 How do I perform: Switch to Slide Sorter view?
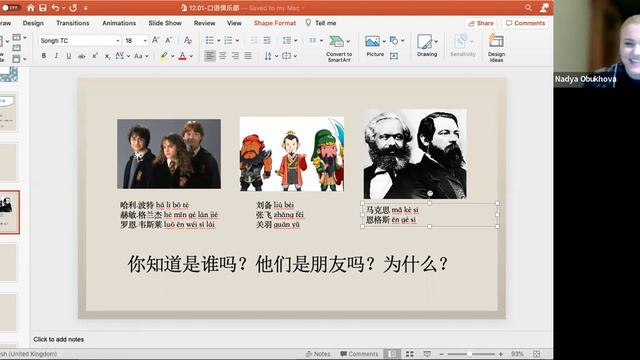(409, 354)
